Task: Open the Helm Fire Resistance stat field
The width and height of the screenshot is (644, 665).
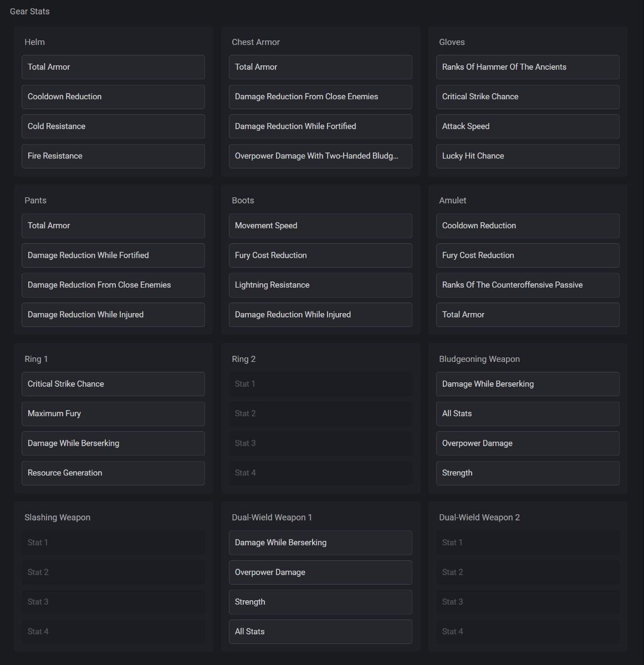Action: (113, 156)
